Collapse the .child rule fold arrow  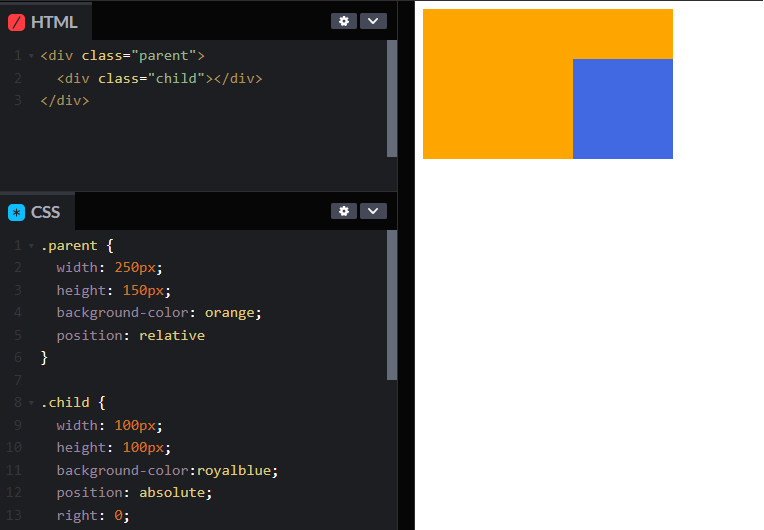[x=31, y=403]
